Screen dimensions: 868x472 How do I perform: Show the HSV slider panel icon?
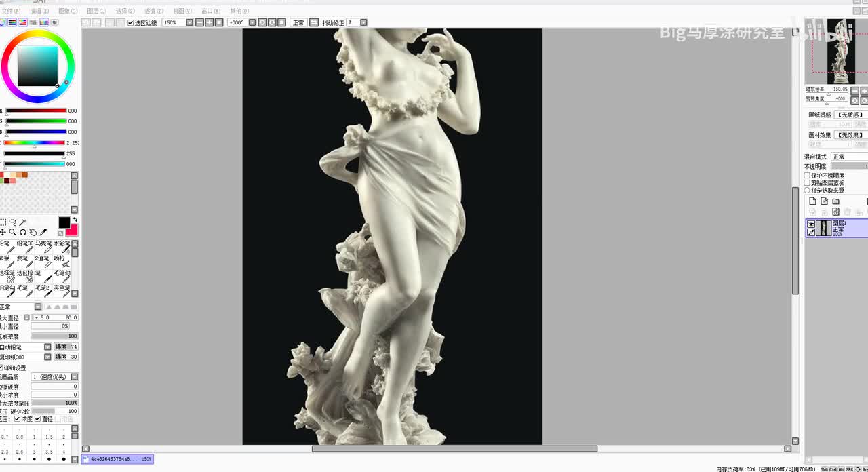tap(22, 22)
